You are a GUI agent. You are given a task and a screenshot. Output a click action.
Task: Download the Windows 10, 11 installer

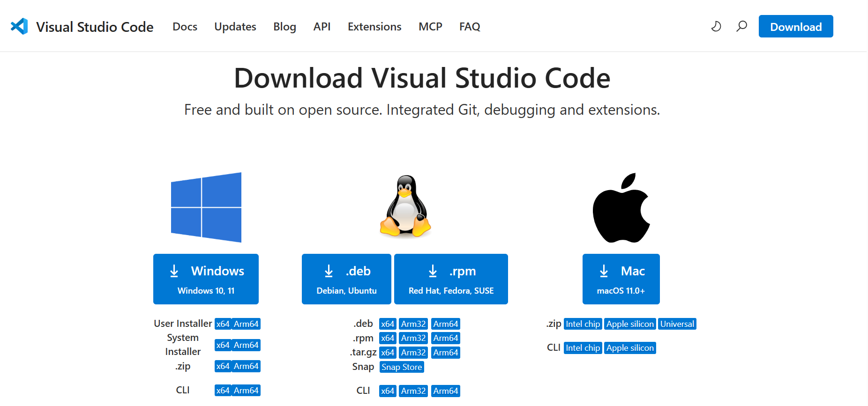(206, 279)
